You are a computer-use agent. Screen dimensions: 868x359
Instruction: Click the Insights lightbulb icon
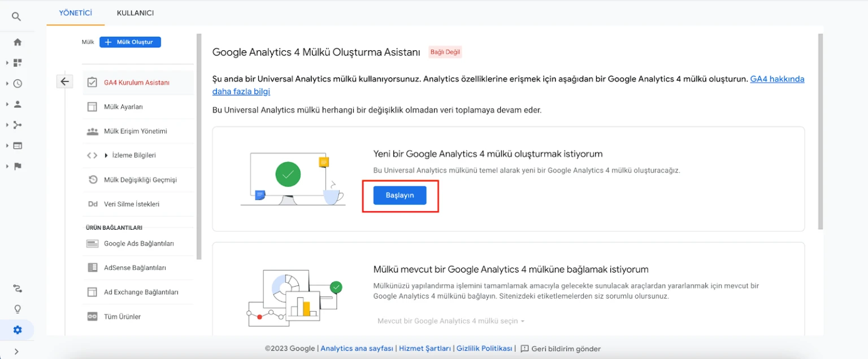click(x=17, y=309)
